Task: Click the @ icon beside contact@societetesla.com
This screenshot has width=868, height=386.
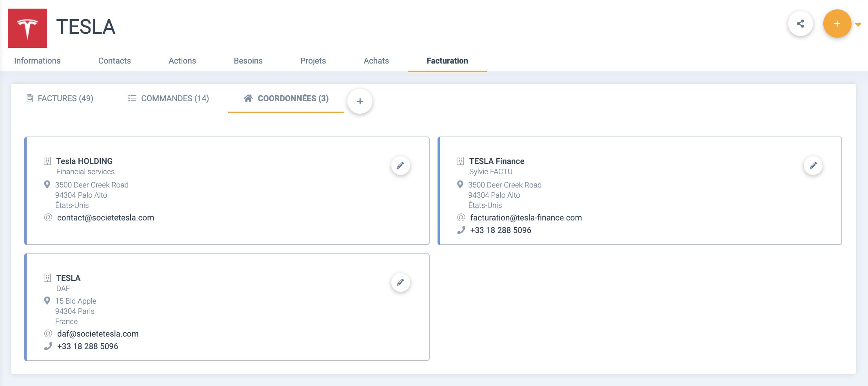Action: 48,217
